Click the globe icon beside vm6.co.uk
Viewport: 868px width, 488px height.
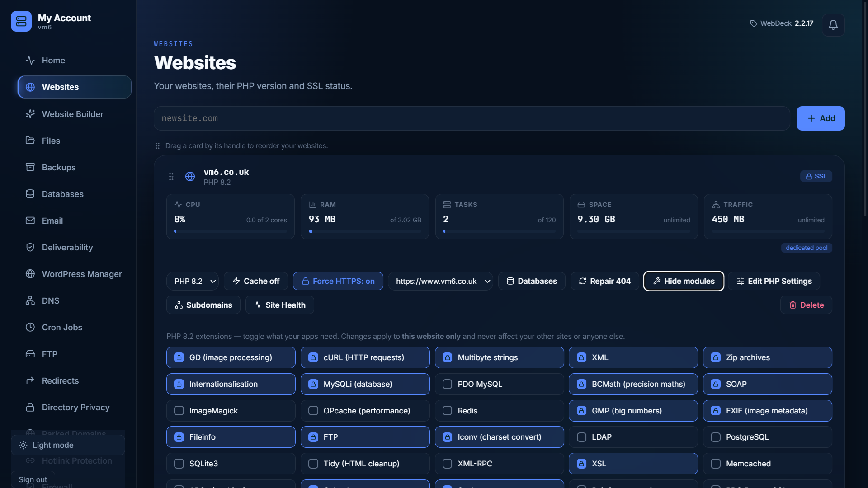(x=190, y=177)
